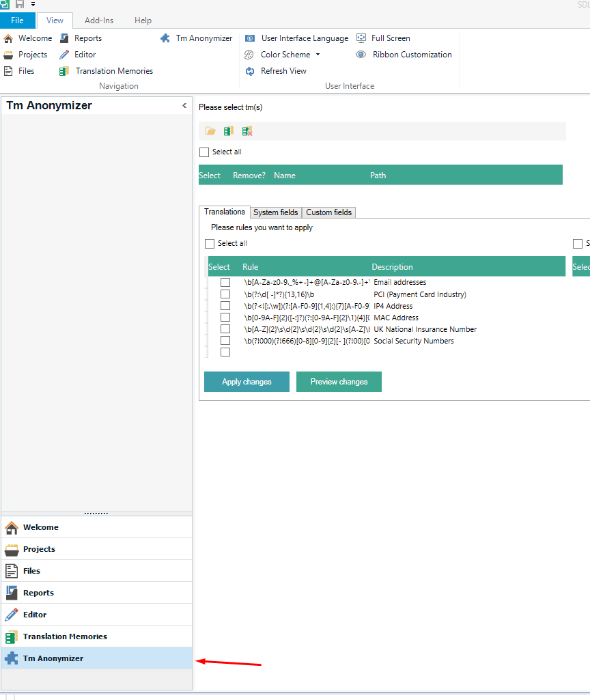This screenshot has width=590, height=700.
Task: Select the PCI rule regex text
Action: click(279, 294)
